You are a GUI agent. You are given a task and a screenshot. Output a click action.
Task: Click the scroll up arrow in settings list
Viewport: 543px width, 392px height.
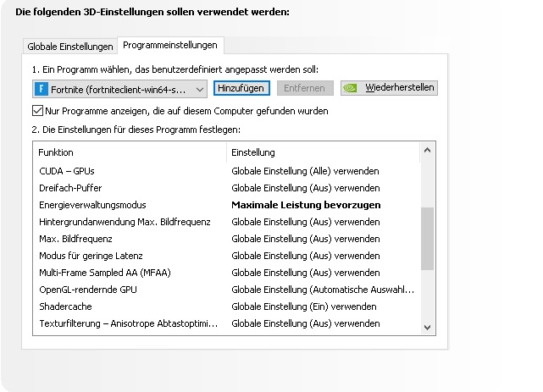pyautogui.click(x=427, y=150)
